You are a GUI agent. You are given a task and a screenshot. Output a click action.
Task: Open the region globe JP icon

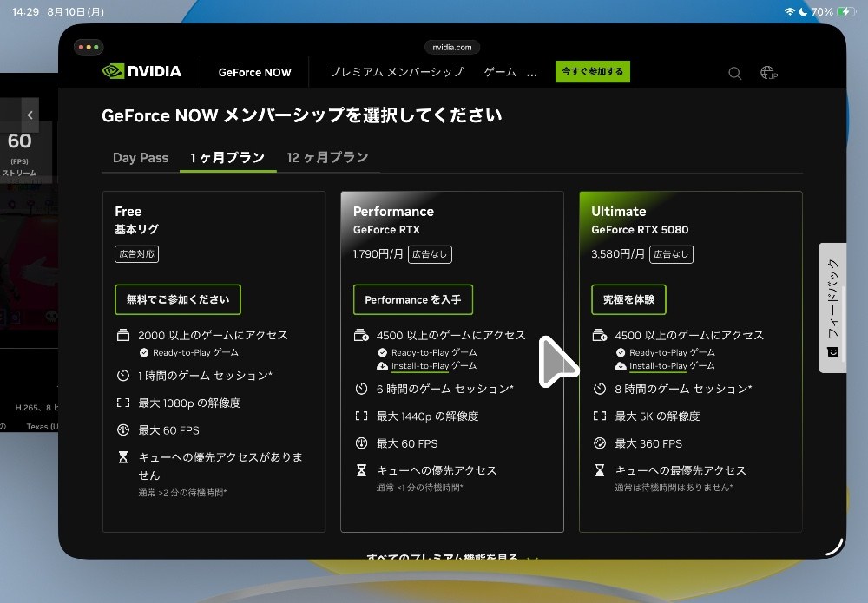[x=768, y=73]
